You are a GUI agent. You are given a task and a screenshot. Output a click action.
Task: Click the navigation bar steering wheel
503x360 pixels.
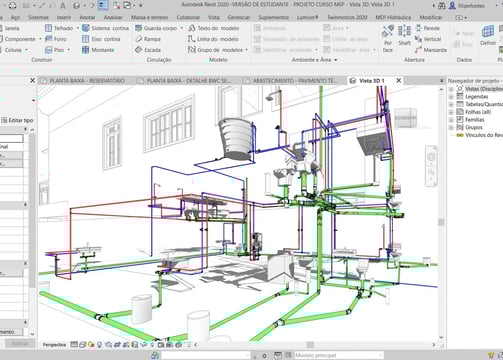point(431,156)
